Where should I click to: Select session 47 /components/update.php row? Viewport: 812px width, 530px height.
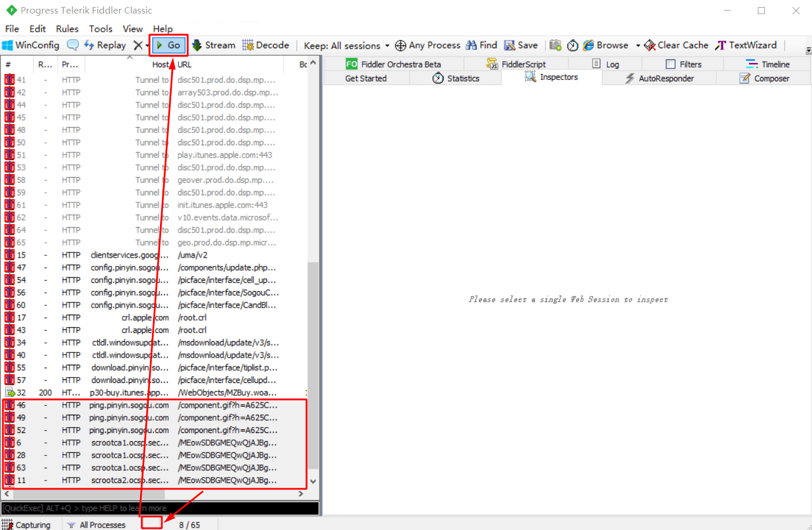point(155,268)
